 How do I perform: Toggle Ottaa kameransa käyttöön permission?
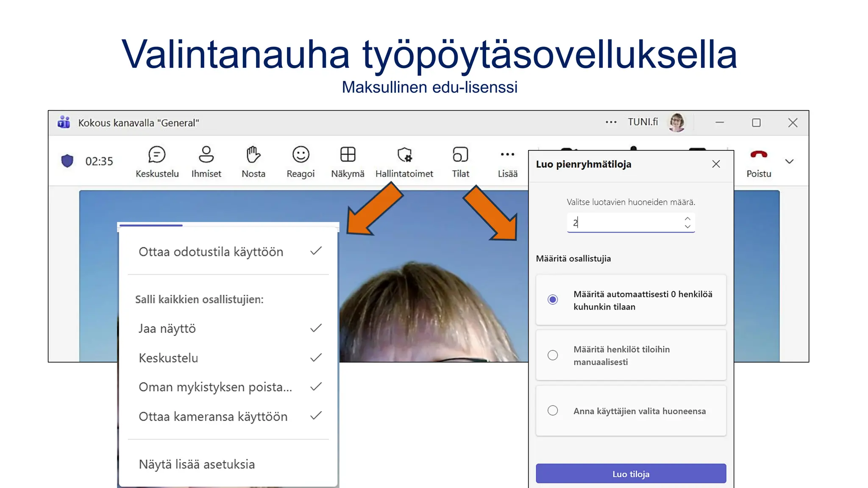pyautogui.click(x=228, y=416)
